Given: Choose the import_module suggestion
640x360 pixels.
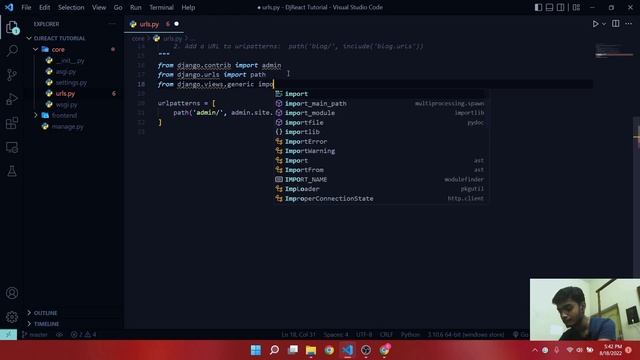Looking at the screenshot, I should [x=380, y=113].
